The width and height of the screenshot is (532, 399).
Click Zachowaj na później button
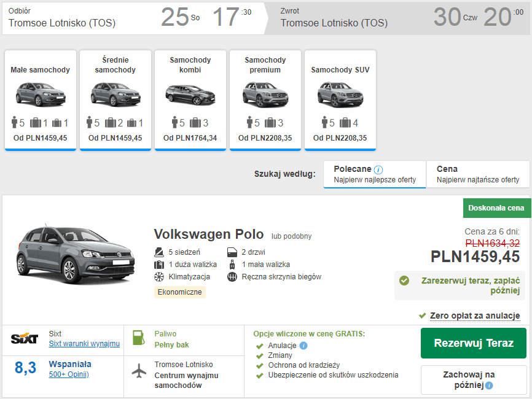click(x=474, y=380)
